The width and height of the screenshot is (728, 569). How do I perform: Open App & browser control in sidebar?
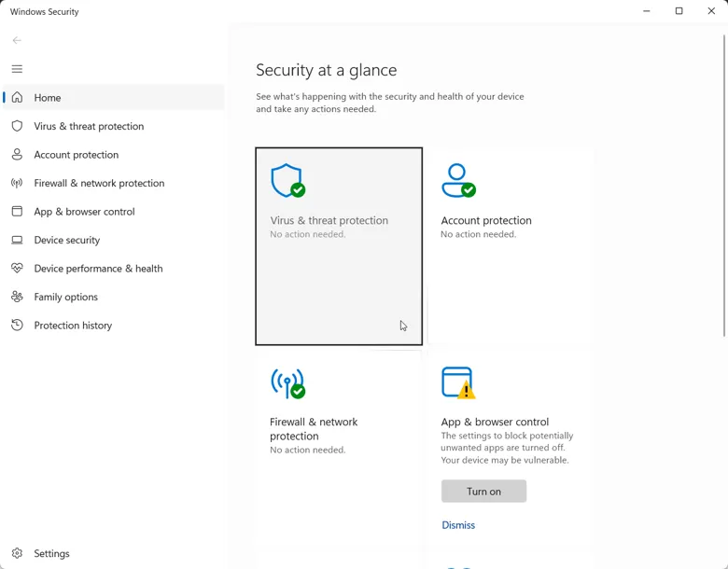[x=113, y=212]
